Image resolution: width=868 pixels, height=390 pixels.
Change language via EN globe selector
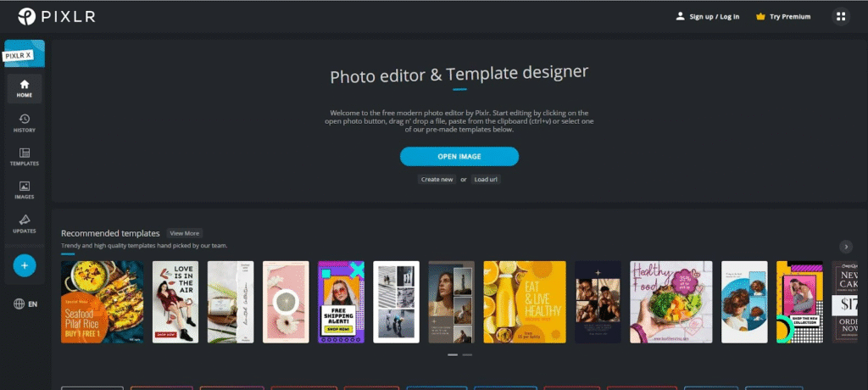[x=25, y=304]
